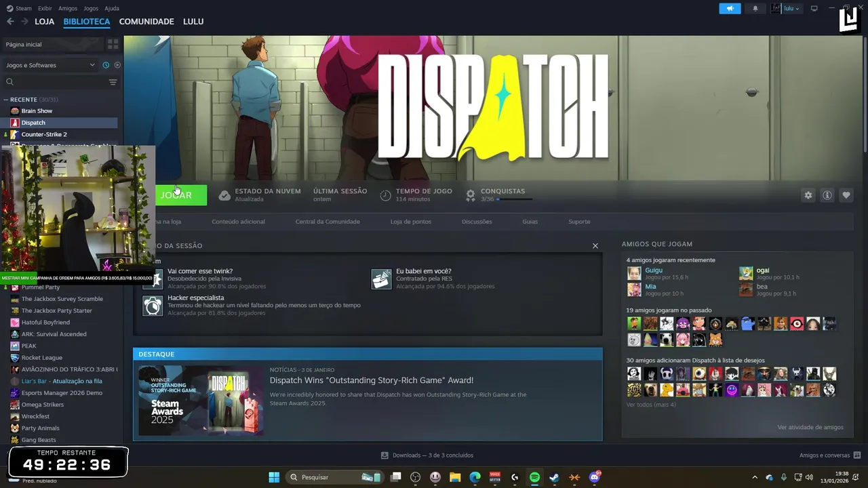Open Discussões tab
Screen dimensions: 868x488
[x=477, y=222]
